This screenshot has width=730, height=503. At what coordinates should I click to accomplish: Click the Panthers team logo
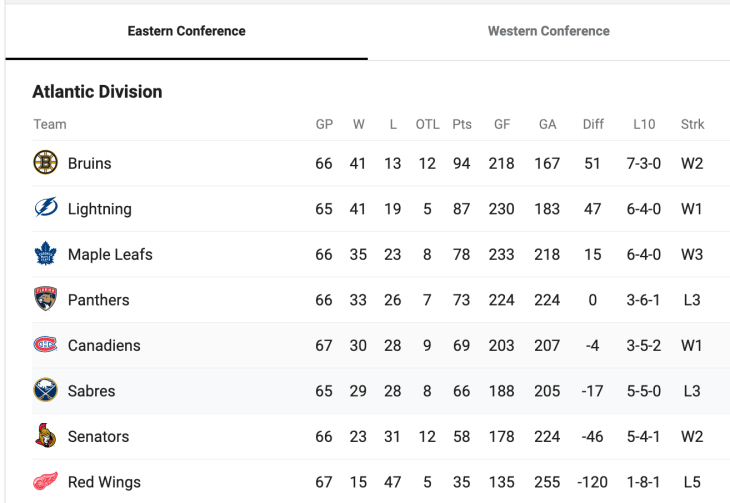(x=45, y=300)
